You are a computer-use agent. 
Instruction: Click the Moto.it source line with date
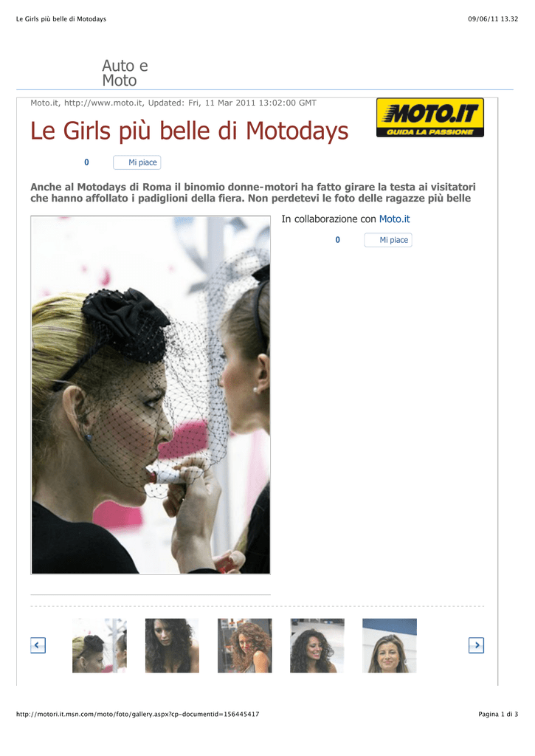tap(173, 103)
